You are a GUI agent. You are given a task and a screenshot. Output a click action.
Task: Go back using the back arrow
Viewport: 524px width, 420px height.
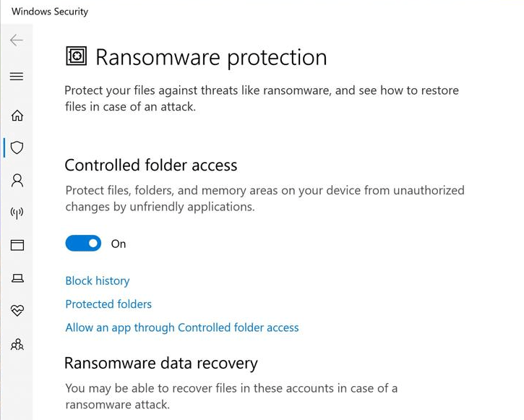click(17, 40)
